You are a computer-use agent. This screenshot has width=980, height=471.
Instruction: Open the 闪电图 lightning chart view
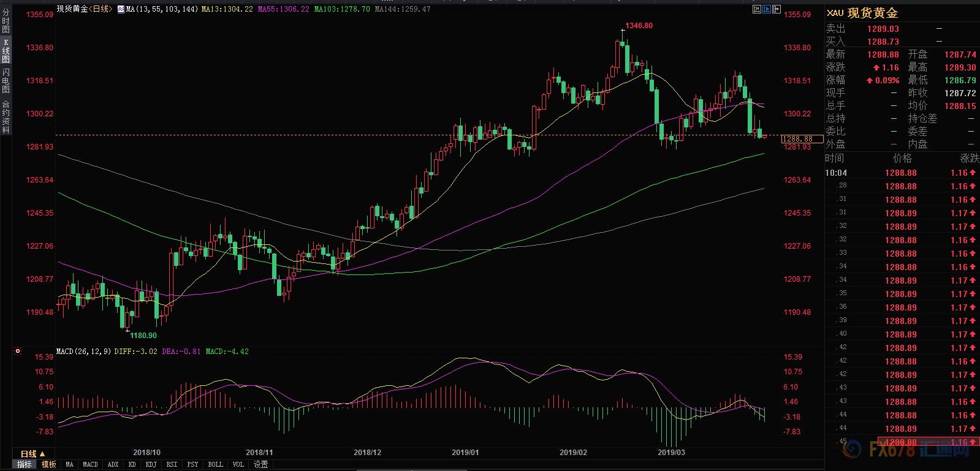(6, 81)
